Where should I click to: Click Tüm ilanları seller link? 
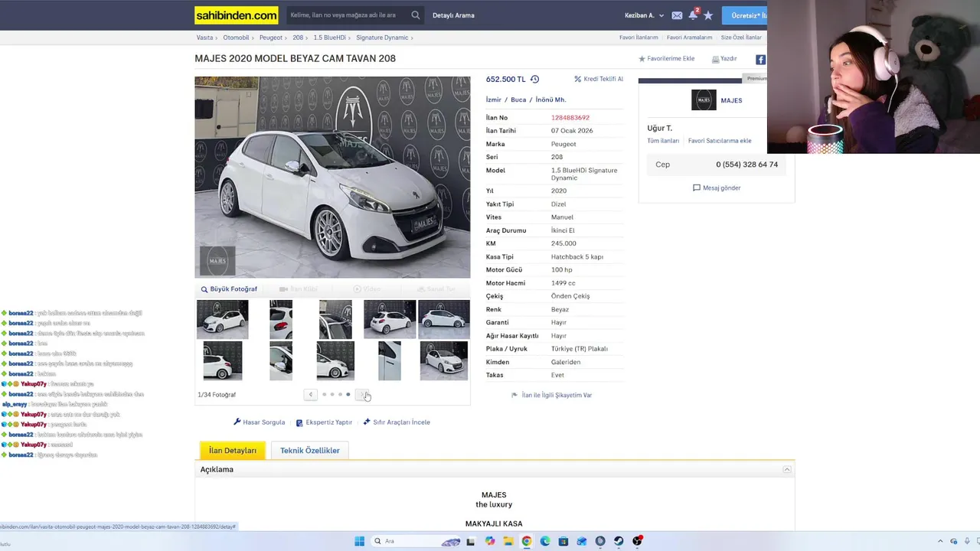coord(663,141)
